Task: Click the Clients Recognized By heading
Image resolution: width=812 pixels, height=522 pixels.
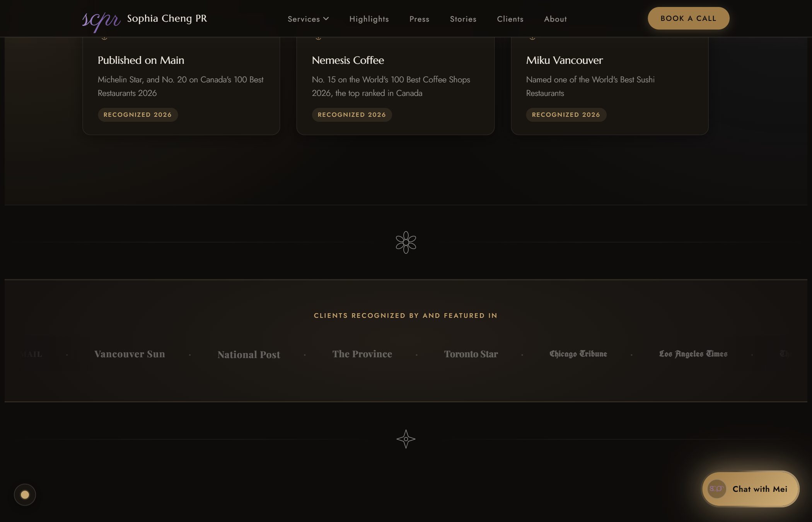Action: (x=406, y=316)
